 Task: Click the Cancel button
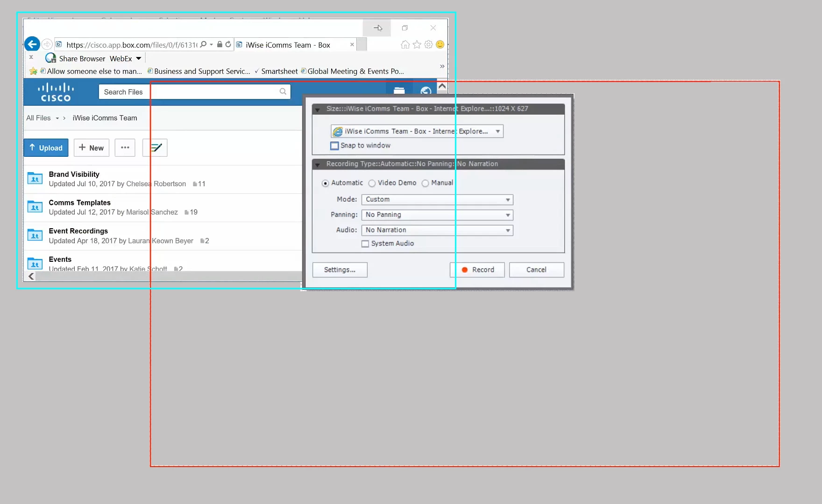[537, 270]
